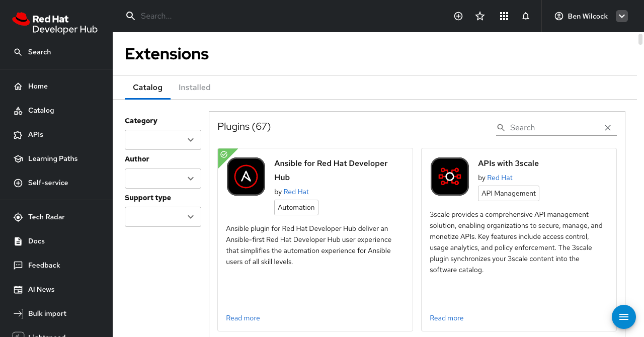The height and width of the screenshot is (337, 644).
Task: Expand the Category filter dropdown
Action: click(x=163, y=140)
